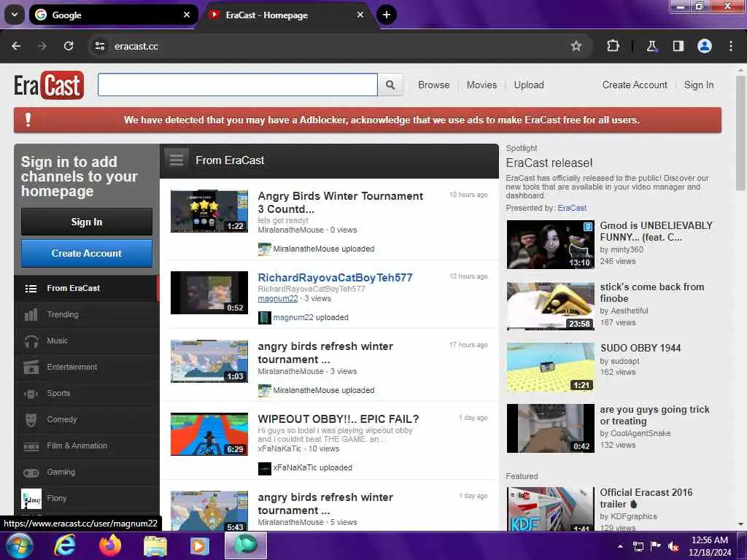Viewport: 747px width, 560px height.
Task: Click the page vertical scrollbar thumb
Action: (740, 133)
